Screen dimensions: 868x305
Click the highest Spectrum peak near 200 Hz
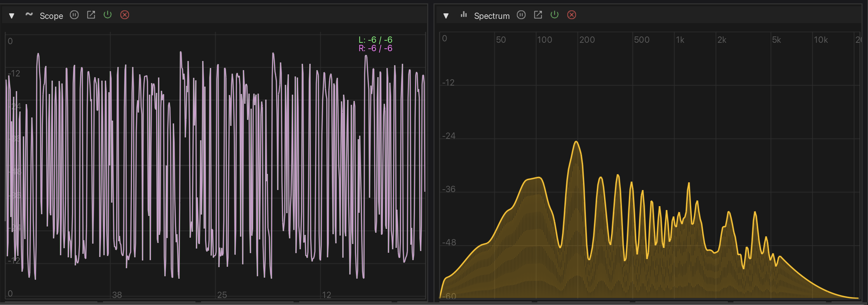[576, 142]
